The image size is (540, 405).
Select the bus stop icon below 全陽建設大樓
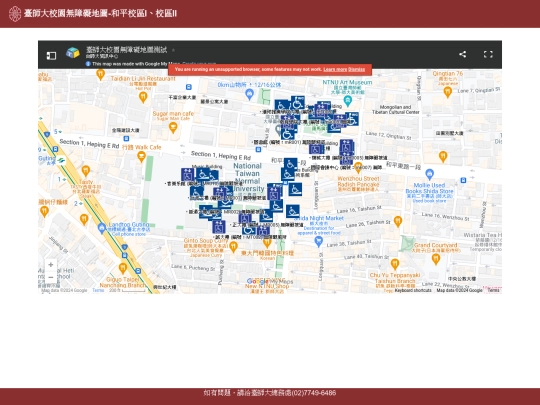coord(126,138)
